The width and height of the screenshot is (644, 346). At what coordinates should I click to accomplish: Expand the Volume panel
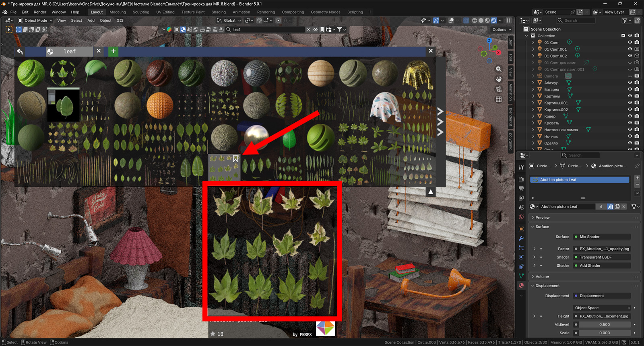(x=542, y=276)
